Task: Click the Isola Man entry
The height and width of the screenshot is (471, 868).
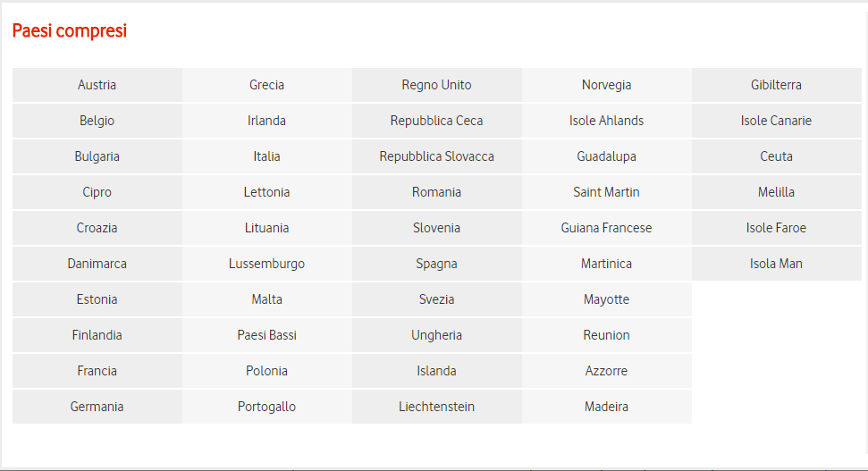Action: point(776,264)
